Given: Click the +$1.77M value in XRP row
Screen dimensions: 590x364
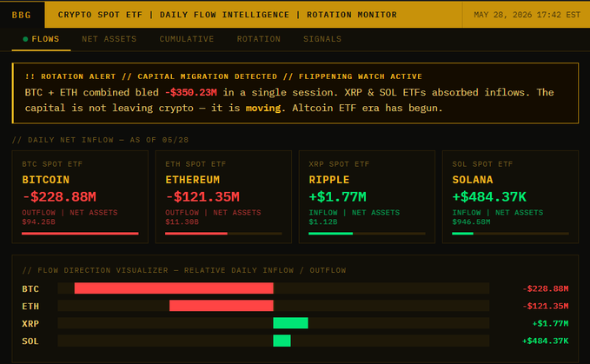Looking at the screenshot, I should (x=550, y=323).
